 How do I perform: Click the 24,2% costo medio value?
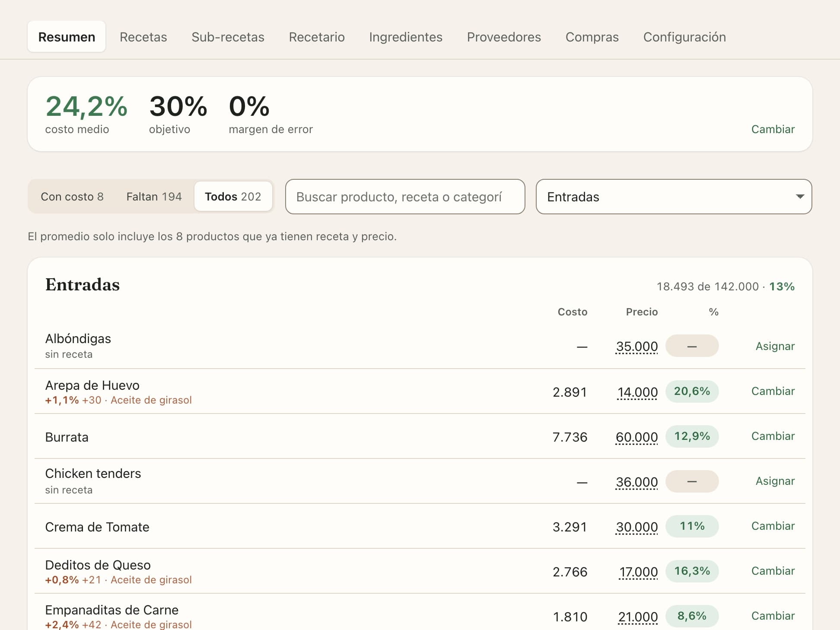(x=86, y=106)
